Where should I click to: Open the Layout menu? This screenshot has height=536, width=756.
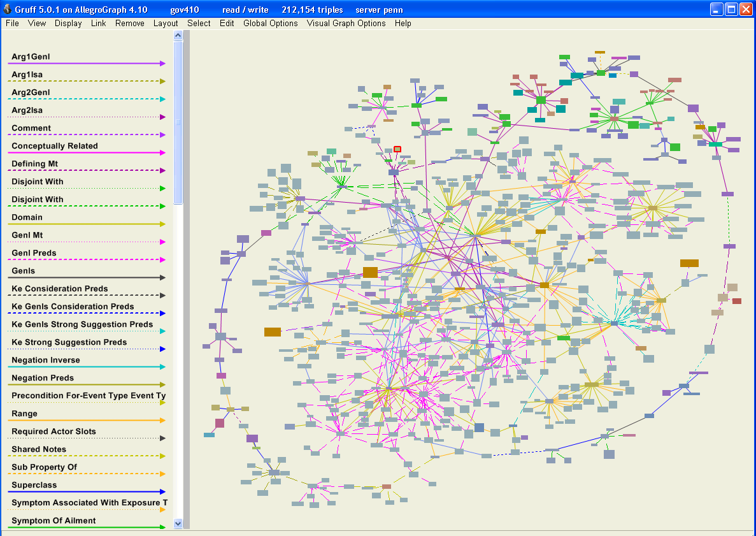click(x=166, y=23)
